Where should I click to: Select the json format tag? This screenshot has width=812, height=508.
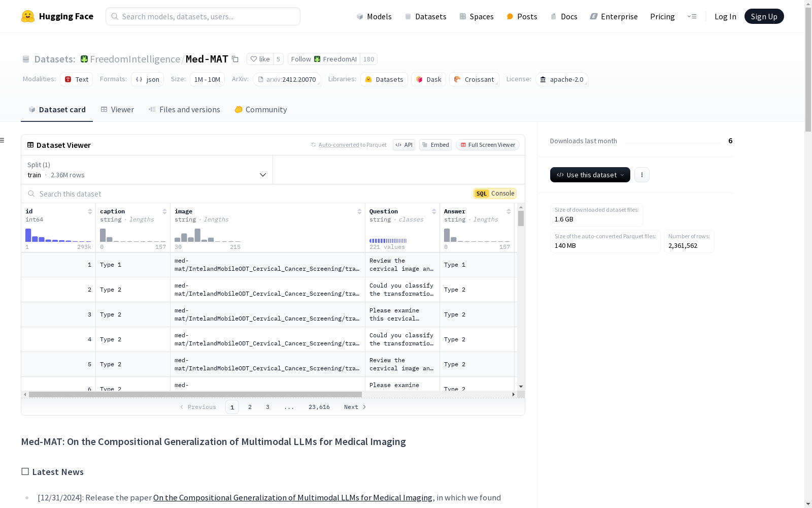[147, 79]
